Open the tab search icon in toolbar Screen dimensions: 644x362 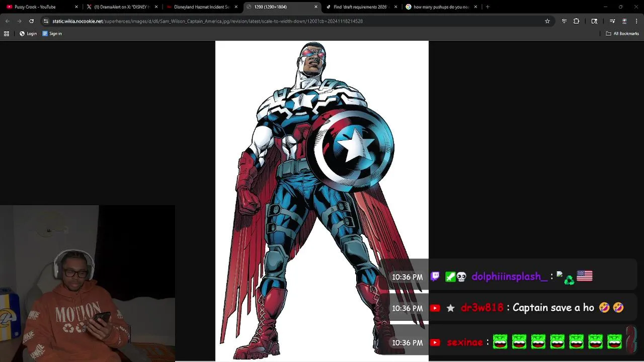tap(594, 21)
